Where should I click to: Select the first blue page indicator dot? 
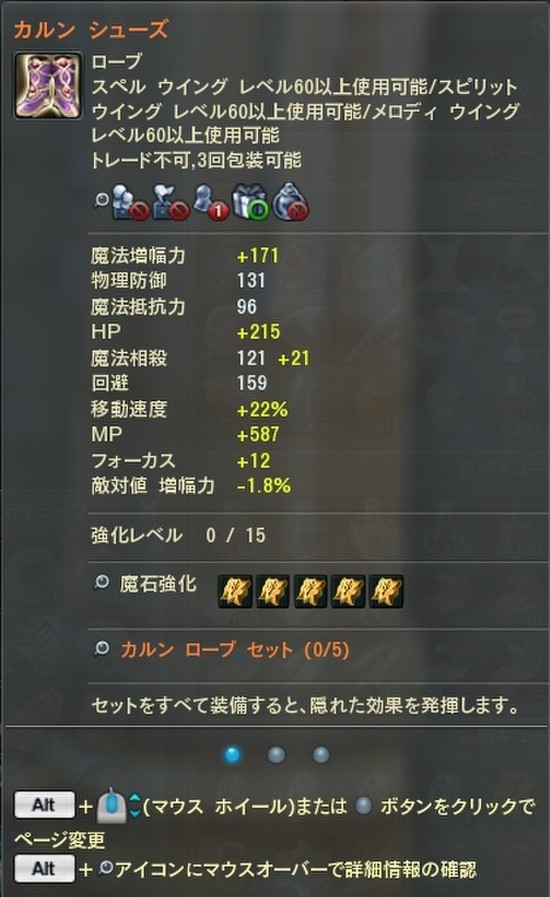(232, 755)
